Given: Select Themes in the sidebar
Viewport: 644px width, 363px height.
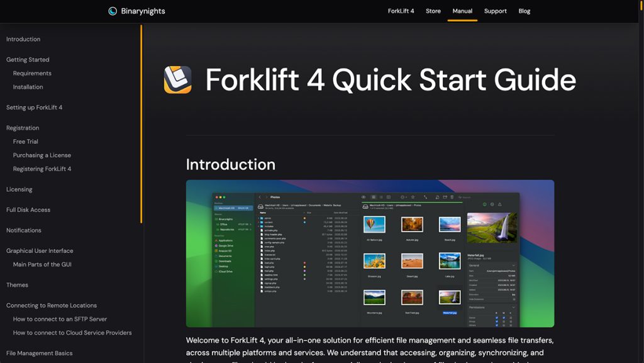Looking at the screenshot, I should pyautogui.click(x=17, y=285).
